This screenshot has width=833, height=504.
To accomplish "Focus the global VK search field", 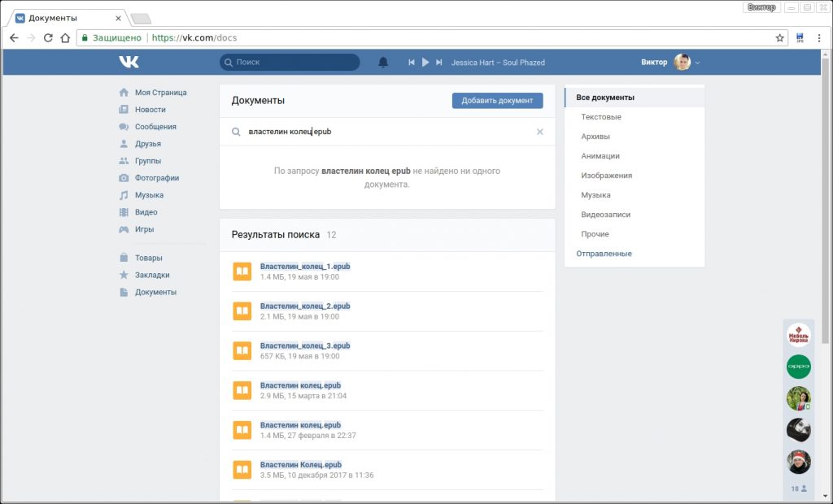I will pos(290,62).
